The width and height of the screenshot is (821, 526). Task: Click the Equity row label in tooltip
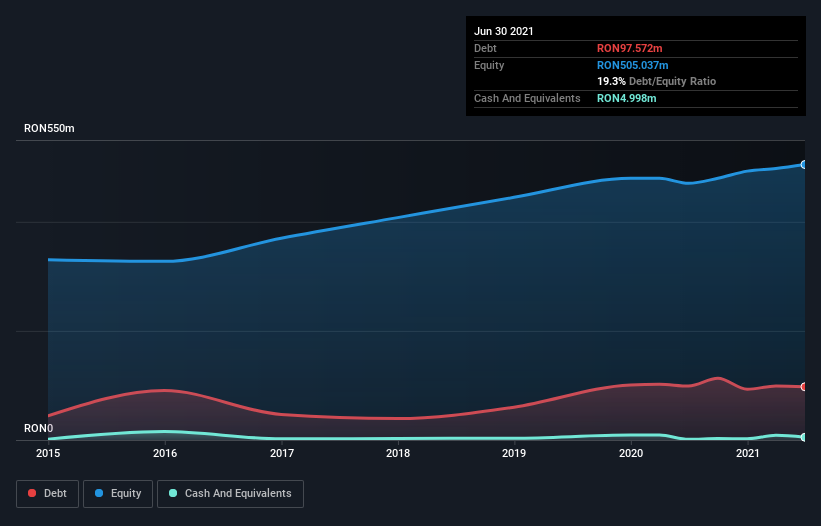click(x=489, y=65)
